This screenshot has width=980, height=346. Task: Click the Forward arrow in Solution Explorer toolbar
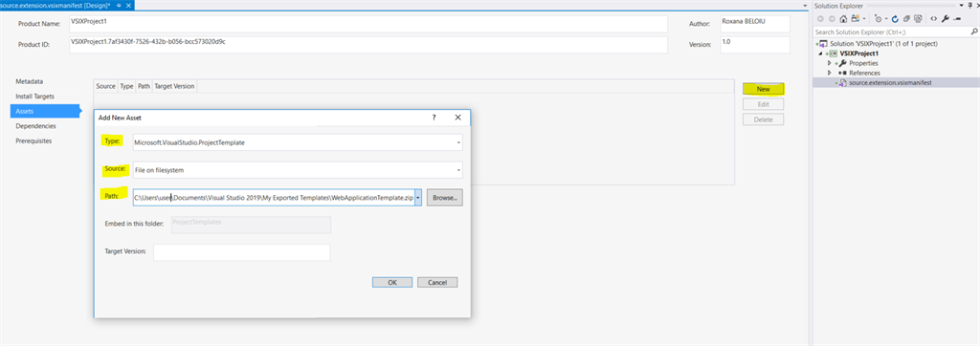[x=832, y=19]
